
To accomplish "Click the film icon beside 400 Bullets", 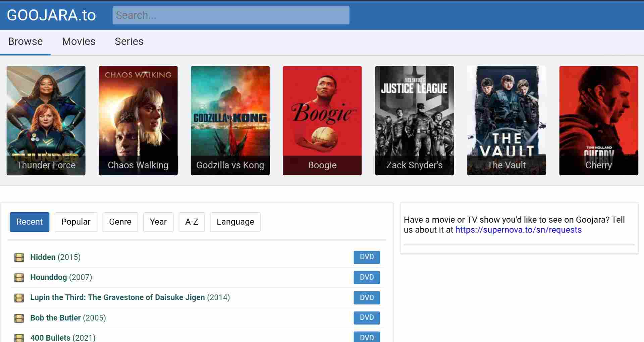I will [x=19, y=338].
